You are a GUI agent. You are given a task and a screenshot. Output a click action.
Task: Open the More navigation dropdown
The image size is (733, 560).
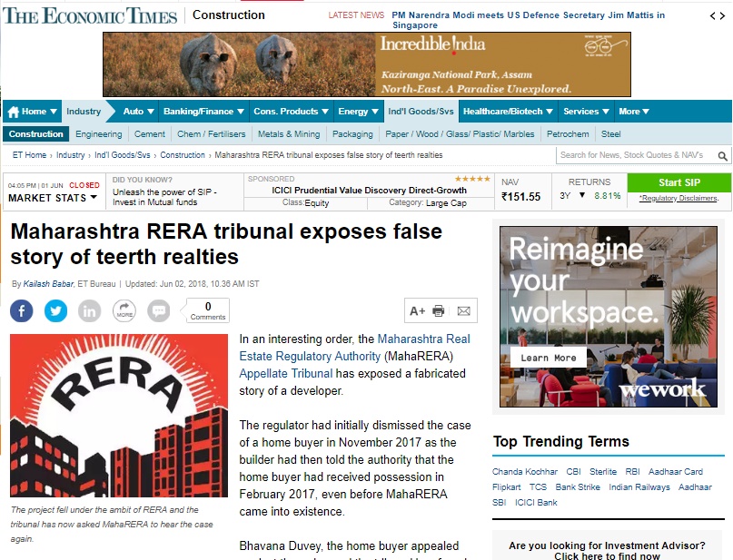click(x=634, y=112)
